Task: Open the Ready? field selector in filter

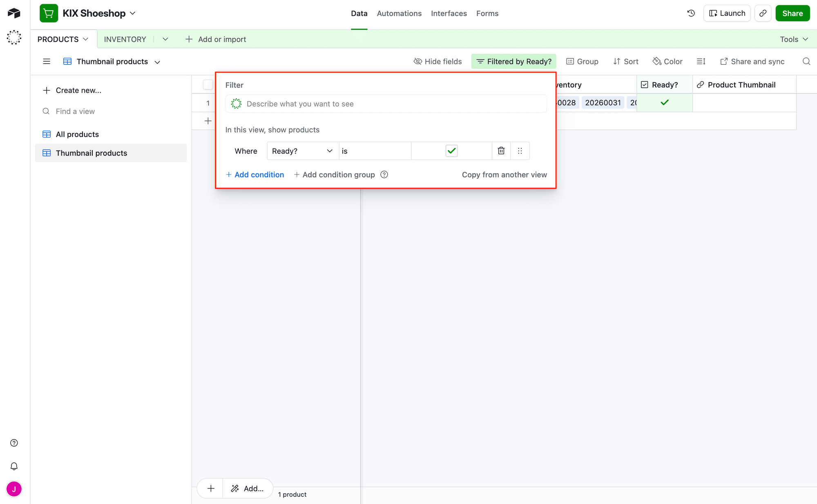Action: pos(302,151)
